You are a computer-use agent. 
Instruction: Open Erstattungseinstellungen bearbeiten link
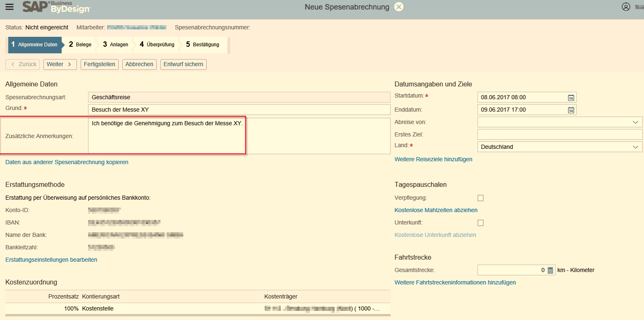(x=51, y=260)
